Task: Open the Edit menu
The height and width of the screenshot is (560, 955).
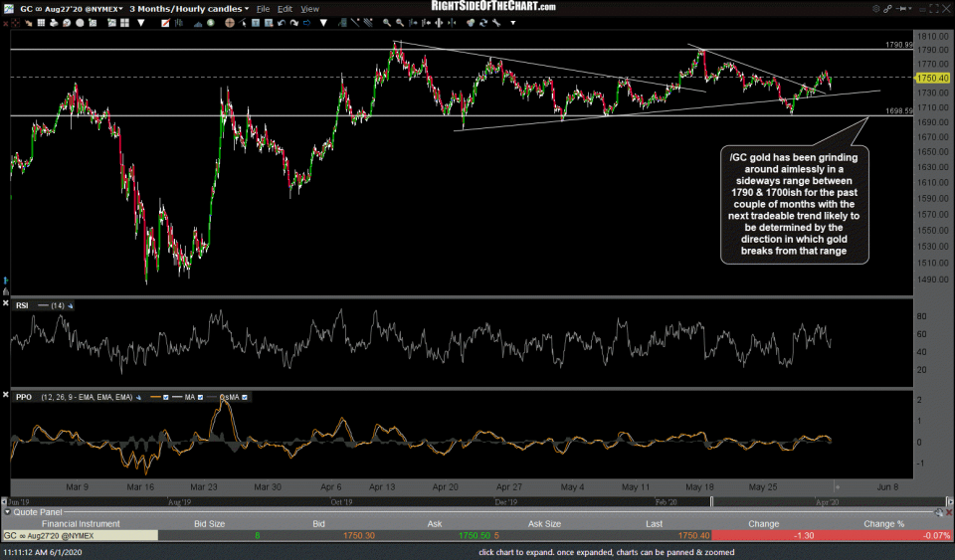Action: click(285, 8)
